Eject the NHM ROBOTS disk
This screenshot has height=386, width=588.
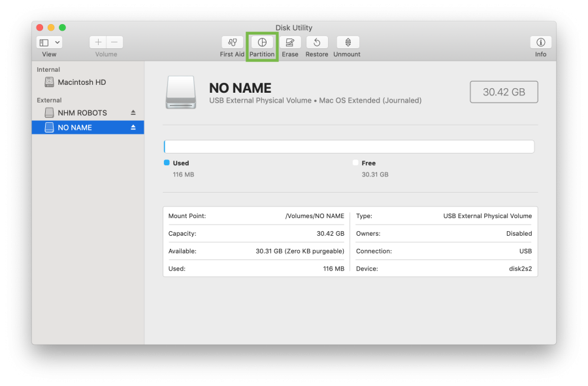coord(133,113)
